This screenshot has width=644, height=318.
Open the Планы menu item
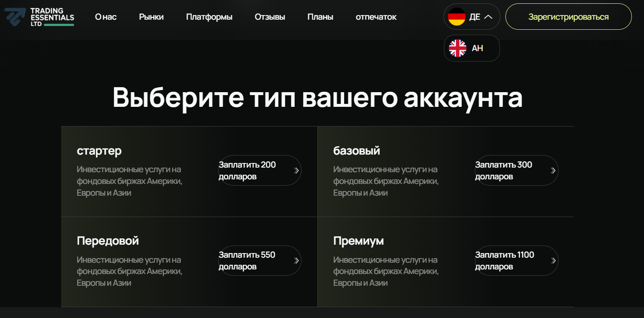320,17
